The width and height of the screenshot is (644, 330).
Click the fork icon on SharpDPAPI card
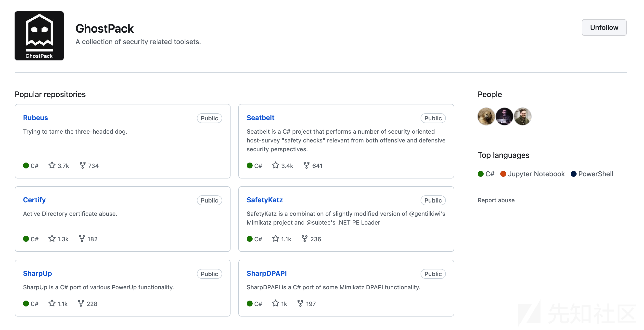click(x=300, y=303)
